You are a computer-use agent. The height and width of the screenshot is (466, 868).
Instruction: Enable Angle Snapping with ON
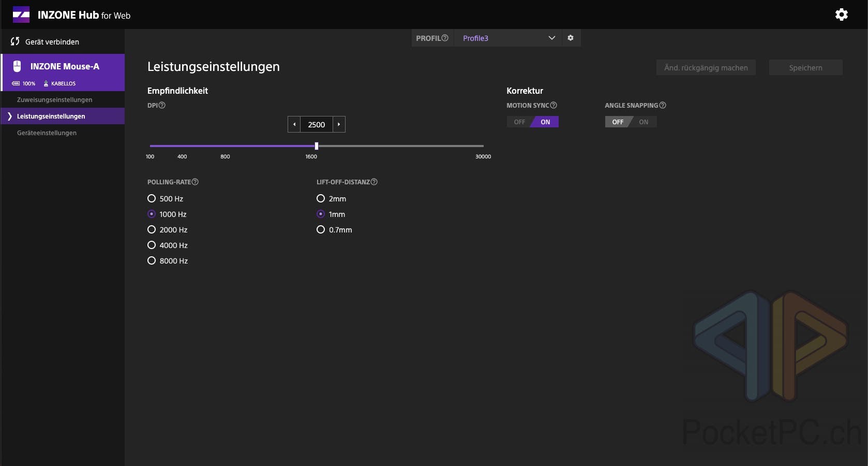pos(643,122)
